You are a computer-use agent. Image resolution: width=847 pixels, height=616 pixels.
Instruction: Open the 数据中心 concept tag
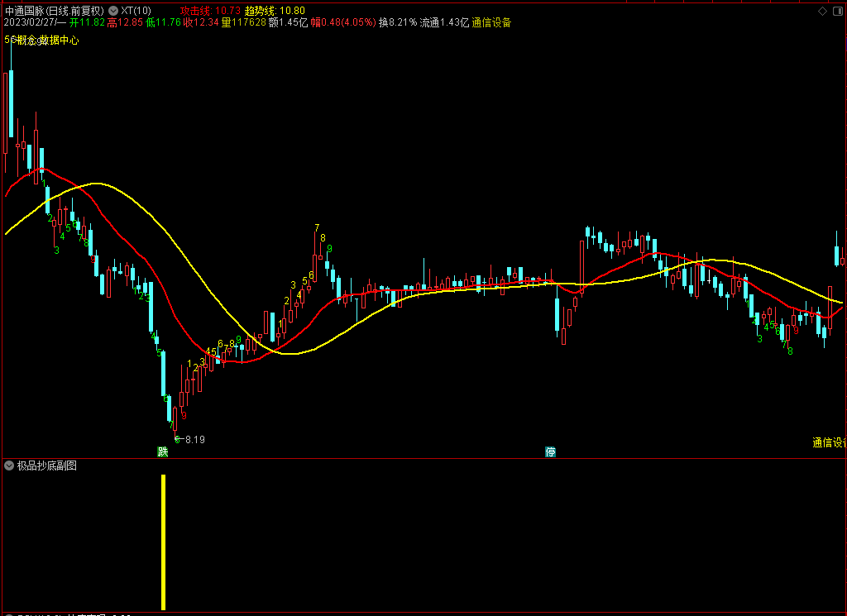click(60, 41)
